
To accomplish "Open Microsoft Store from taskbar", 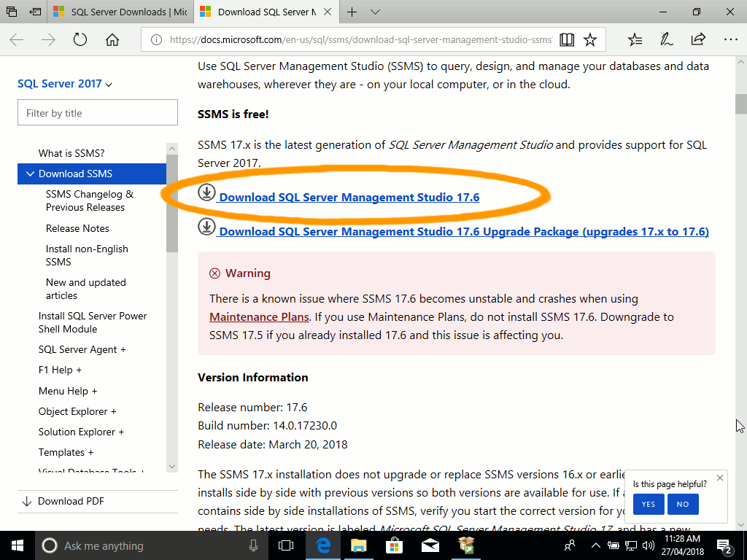I will pos(395,545).
